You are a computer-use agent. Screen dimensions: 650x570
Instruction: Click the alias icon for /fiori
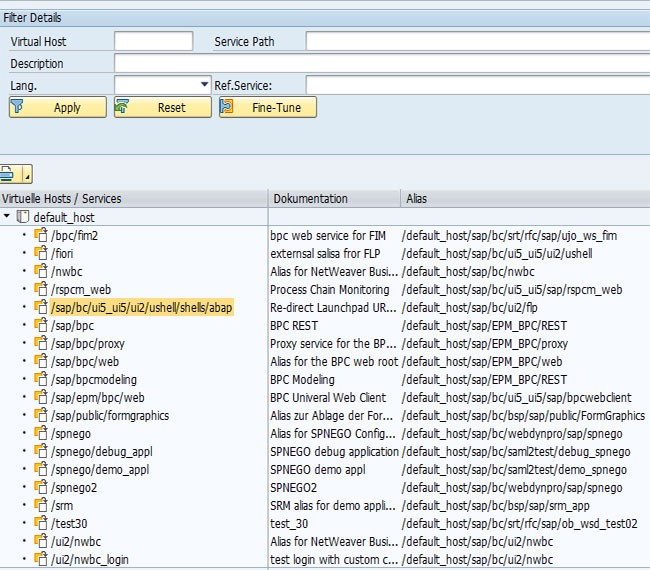(41, 253)
